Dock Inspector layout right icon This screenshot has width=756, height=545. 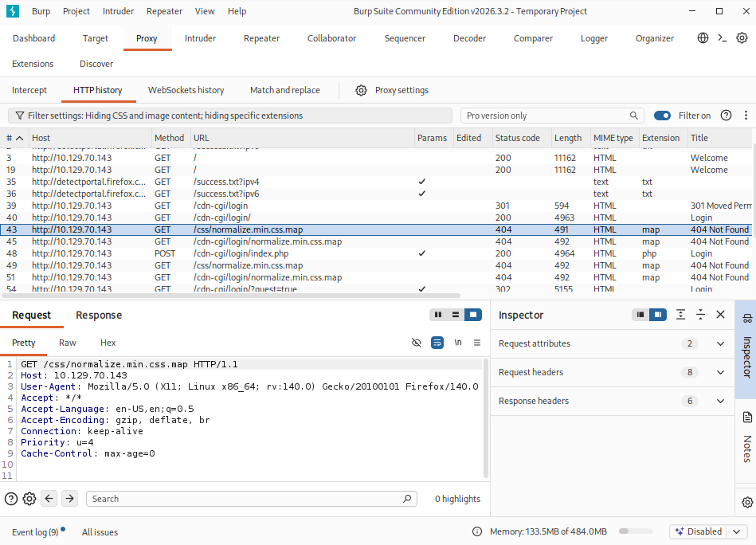658,315
